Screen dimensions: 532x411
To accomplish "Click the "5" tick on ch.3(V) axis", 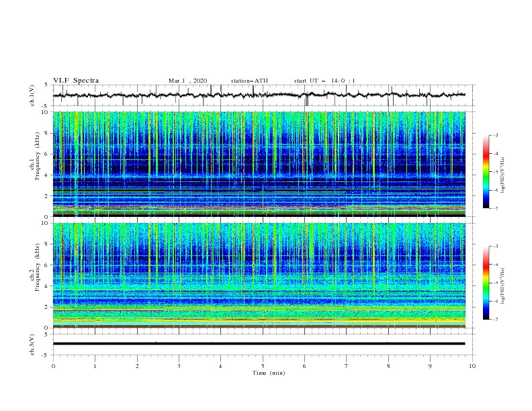I will click(47, 334).
